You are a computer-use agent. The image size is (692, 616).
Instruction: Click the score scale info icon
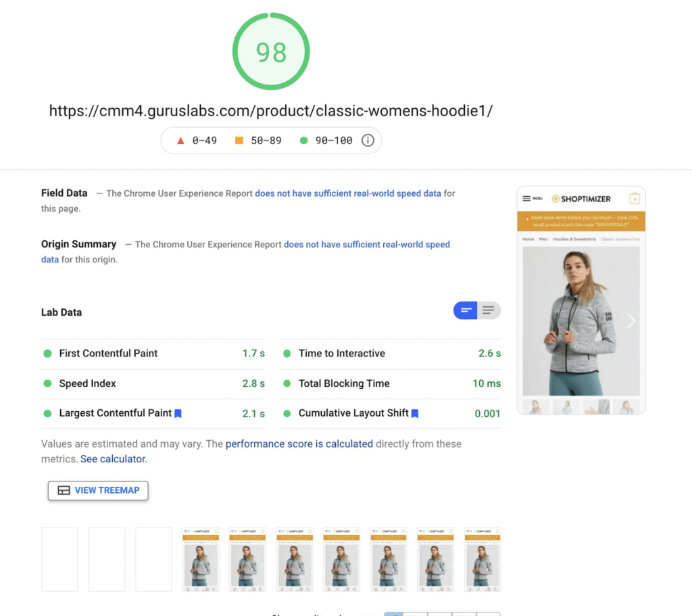368,141
